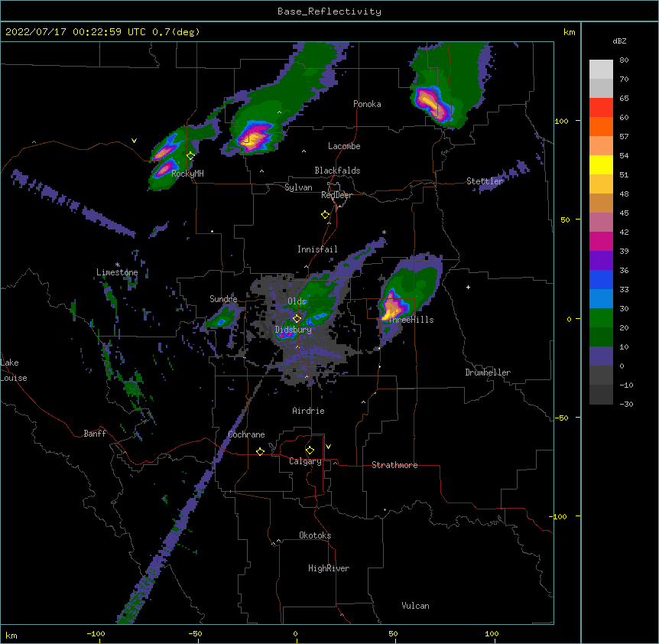Click the -30 value in dBZ legend
Viewport: 659px width, 644px height.
[626, 404]
